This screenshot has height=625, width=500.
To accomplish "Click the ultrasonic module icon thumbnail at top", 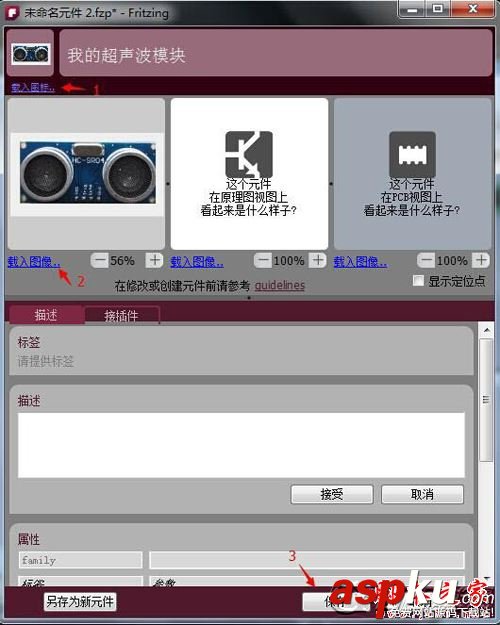I will (30, 53).
